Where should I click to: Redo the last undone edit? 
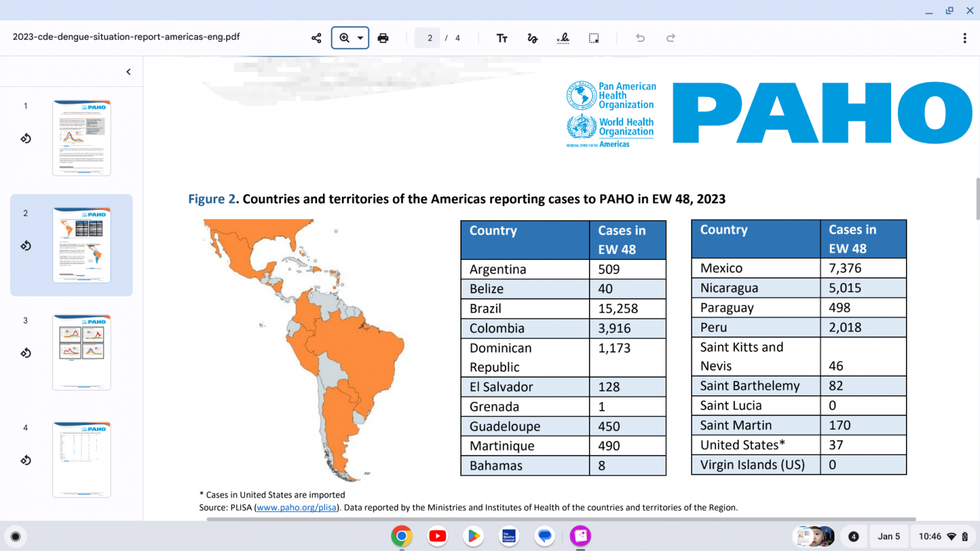670,38
